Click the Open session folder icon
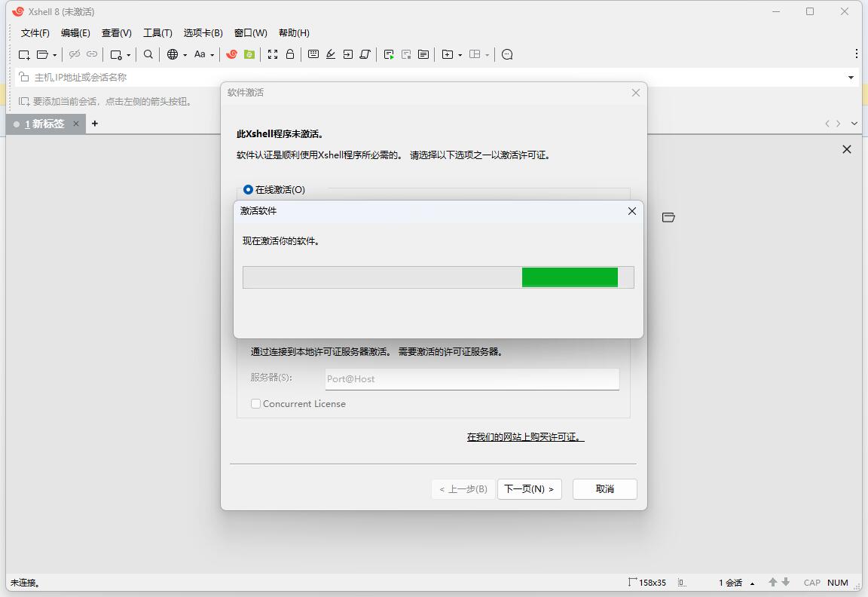The image size is (868, 597). click(x=42, y=54)
